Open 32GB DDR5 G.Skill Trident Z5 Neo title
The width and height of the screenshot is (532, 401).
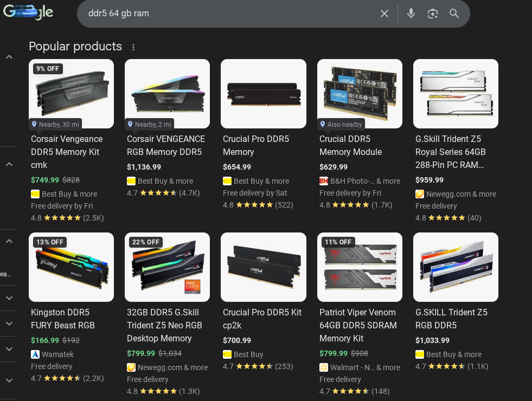[164, 326]
